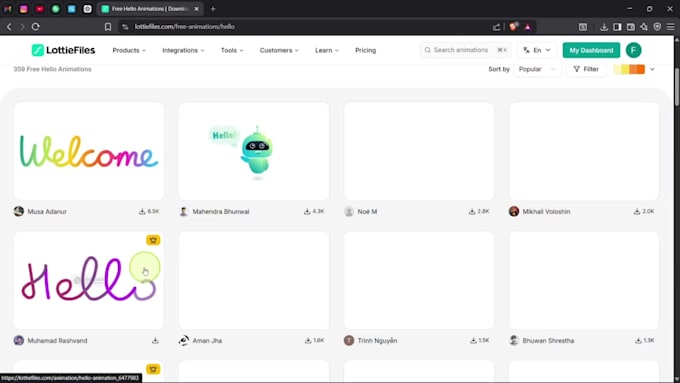Open the Pricing page
Screen dimensions: 680x383
tap(366, 50)
